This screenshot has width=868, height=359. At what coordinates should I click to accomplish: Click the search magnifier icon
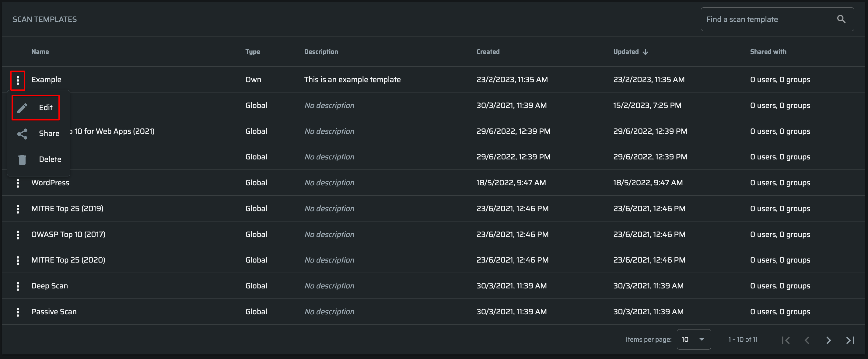pyautogui.click(x=841, y=19)
